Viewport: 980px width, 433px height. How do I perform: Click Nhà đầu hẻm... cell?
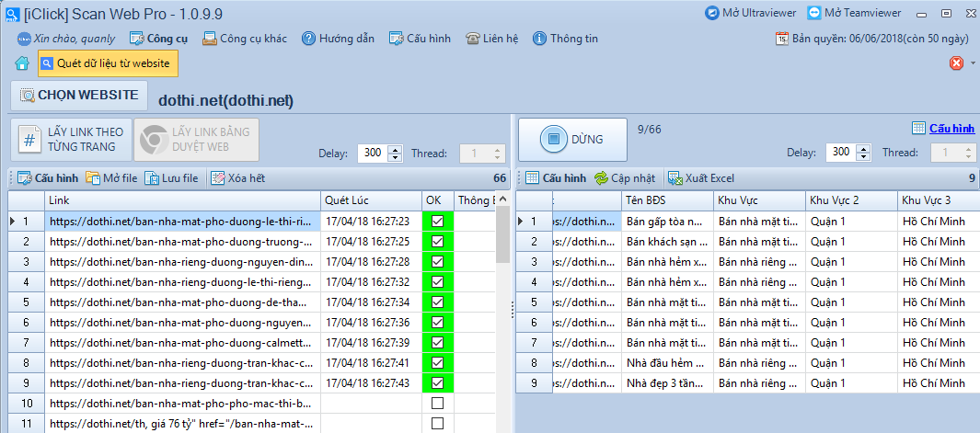667,363
